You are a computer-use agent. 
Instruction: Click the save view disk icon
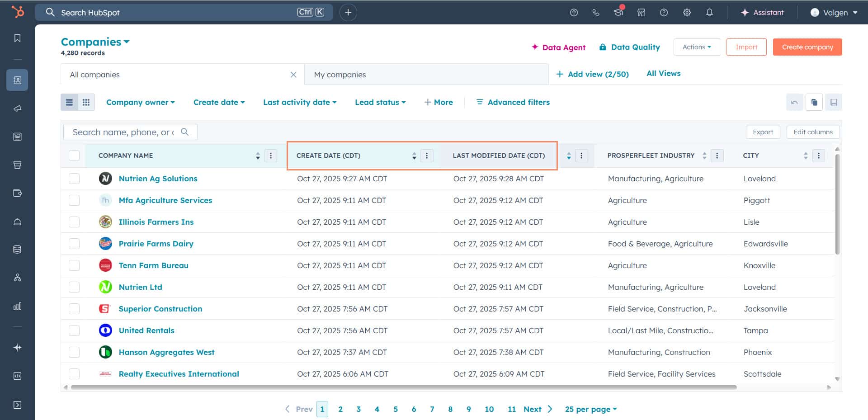tap(834, 102)
